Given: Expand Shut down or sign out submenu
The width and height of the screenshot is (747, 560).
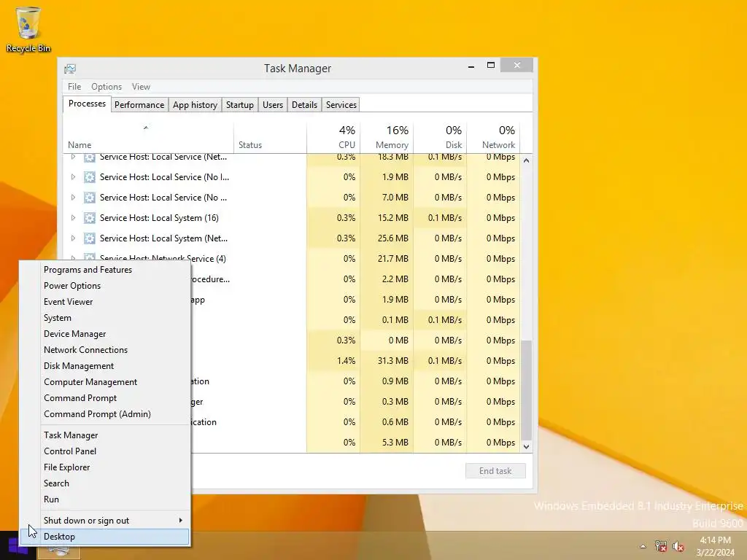Looking at the screenshot, I should [105, 521].
